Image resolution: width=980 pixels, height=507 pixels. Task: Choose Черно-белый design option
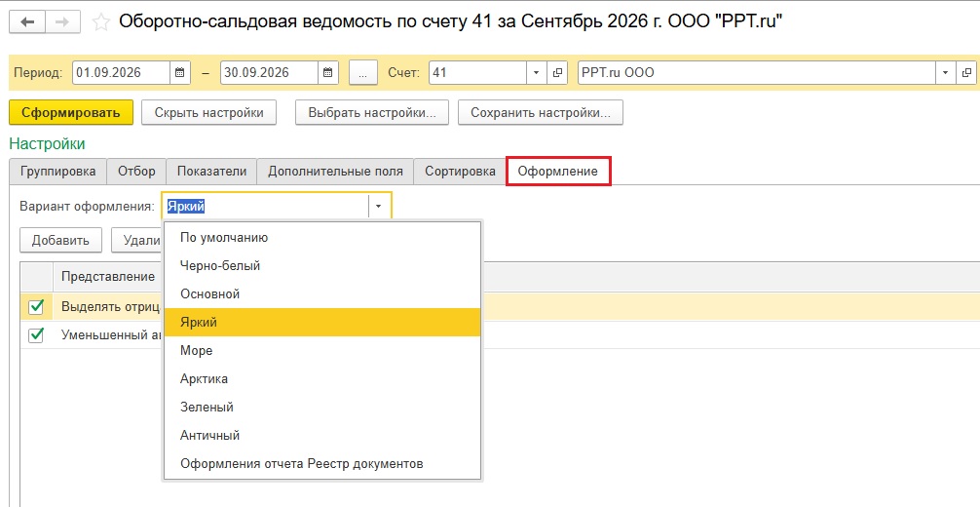[x=322, y=265]
